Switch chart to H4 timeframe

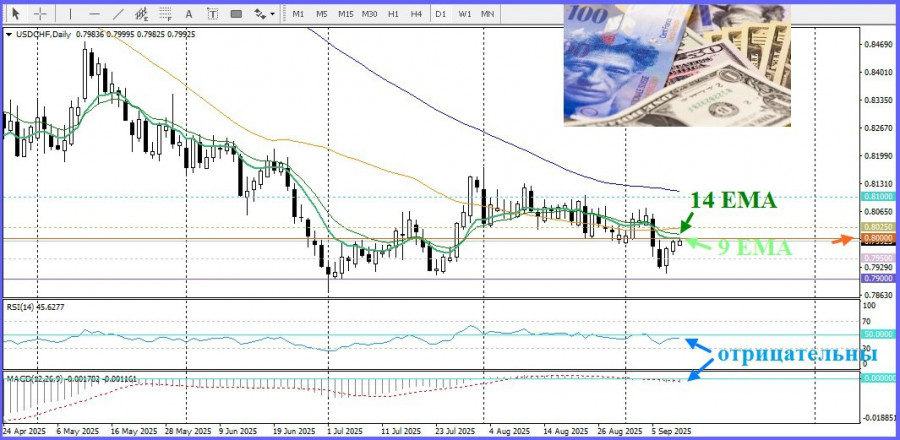pos(416,14)
